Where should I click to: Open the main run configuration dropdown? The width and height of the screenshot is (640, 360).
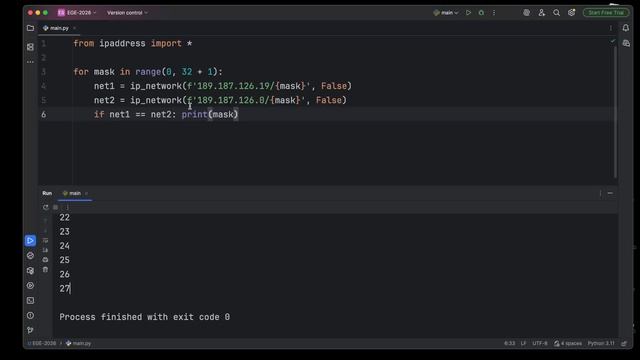pos(446,13)
